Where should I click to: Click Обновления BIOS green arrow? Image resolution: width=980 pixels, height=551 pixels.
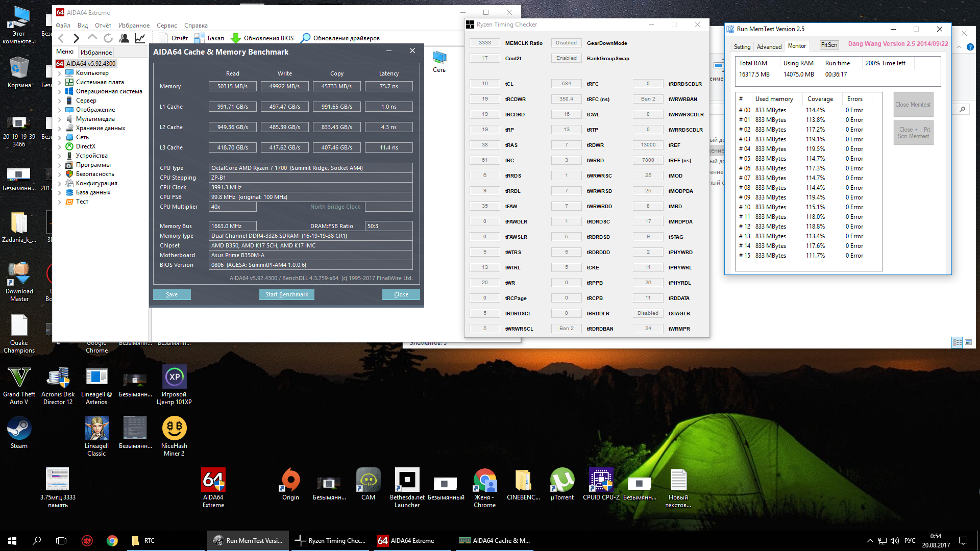pyautogui.click(x=236, y=38)
